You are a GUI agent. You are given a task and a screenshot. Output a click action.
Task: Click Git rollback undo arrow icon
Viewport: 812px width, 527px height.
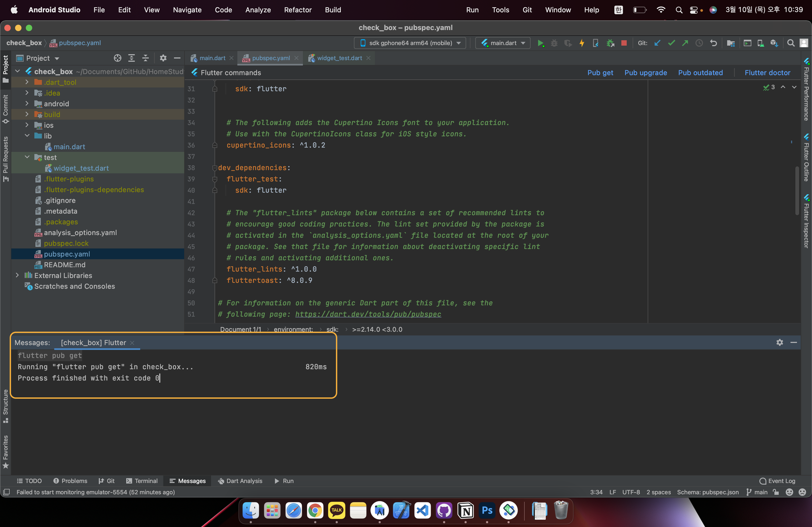(x=713, y=43)
